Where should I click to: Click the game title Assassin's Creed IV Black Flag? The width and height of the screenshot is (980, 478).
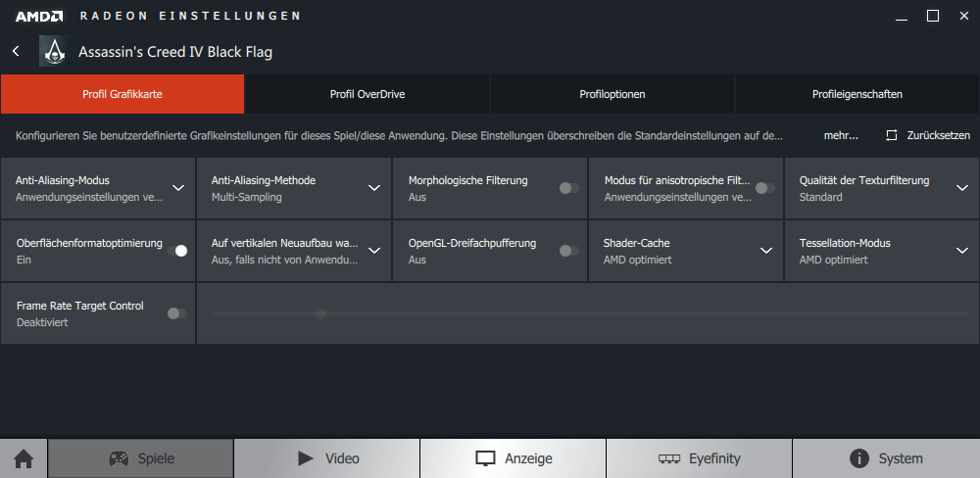(x=175, y=52)
